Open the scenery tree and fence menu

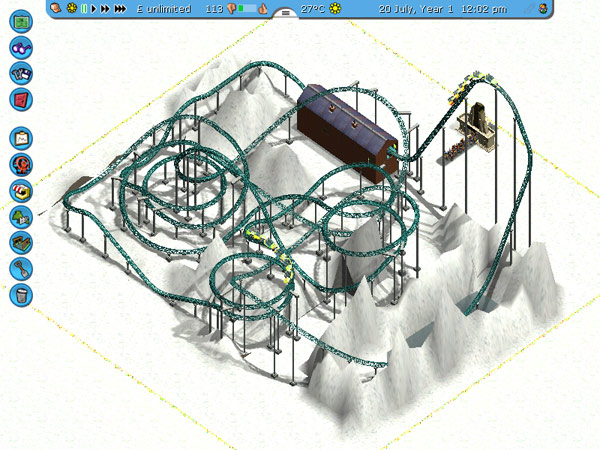(21, 217)
